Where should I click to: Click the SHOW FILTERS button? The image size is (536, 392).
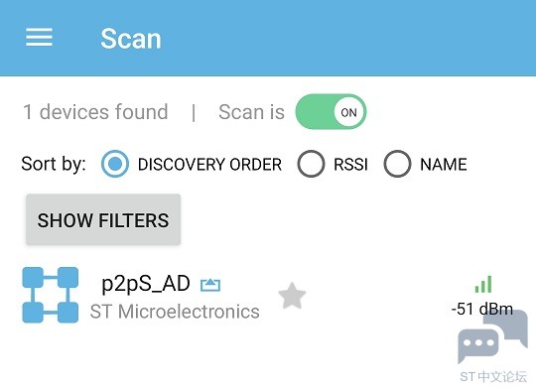pyautogui.click(x=103, y=219)
